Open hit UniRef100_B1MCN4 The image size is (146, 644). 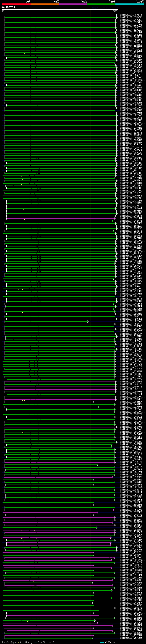point(131,309)
